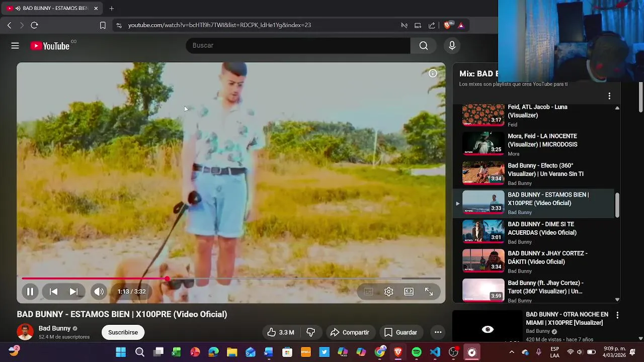Image resolution: width=644 pixels, height=362 pixels.
Task: Go back in the browser
Action: [9, 25]
